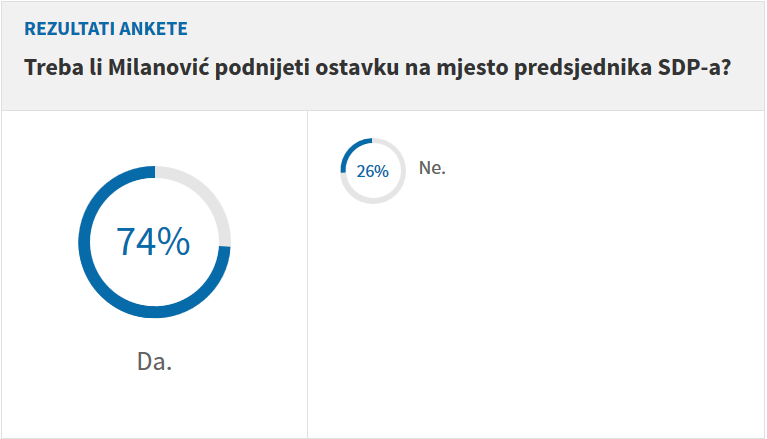Click "SDP-a?" at the end of the question

click(x=696, y=70)
